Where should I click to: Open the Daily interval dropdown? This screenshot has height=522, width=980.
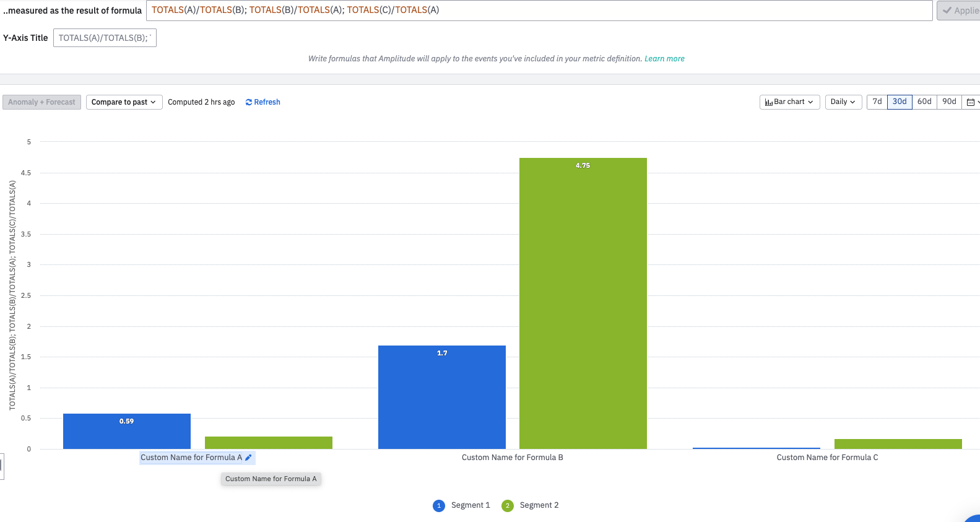tap(843, 102)
